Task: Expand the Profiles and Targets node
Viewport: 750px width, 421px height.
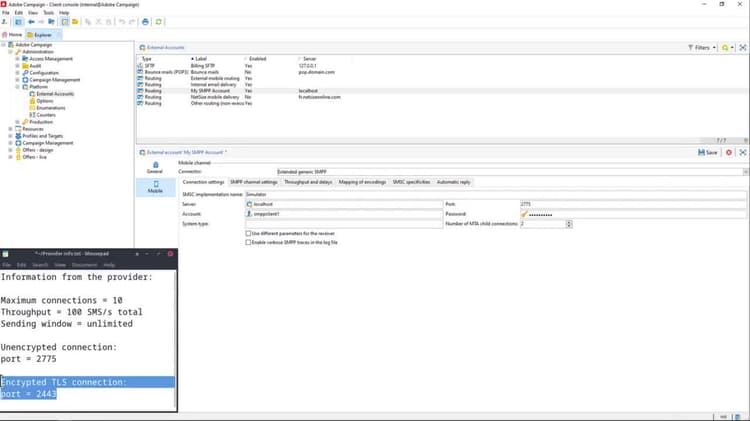Action: coord(11,136)
